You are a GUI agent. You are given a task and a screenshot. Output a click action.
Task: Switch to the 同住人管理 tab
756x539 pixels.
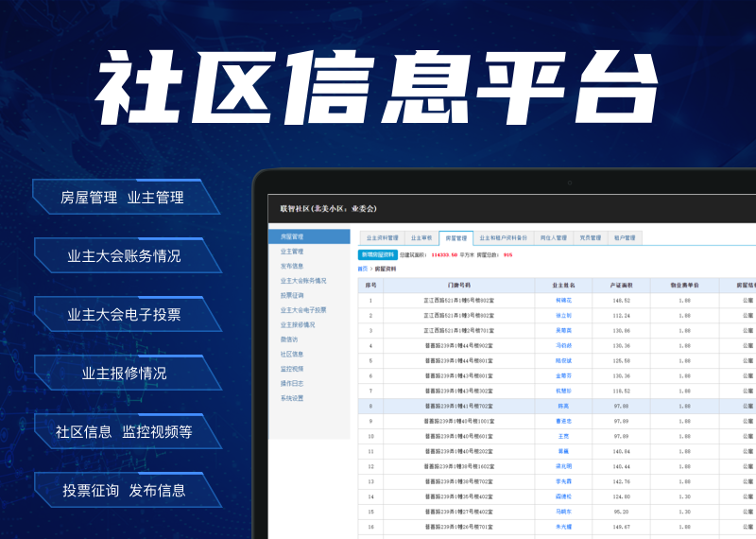(554, 238)
